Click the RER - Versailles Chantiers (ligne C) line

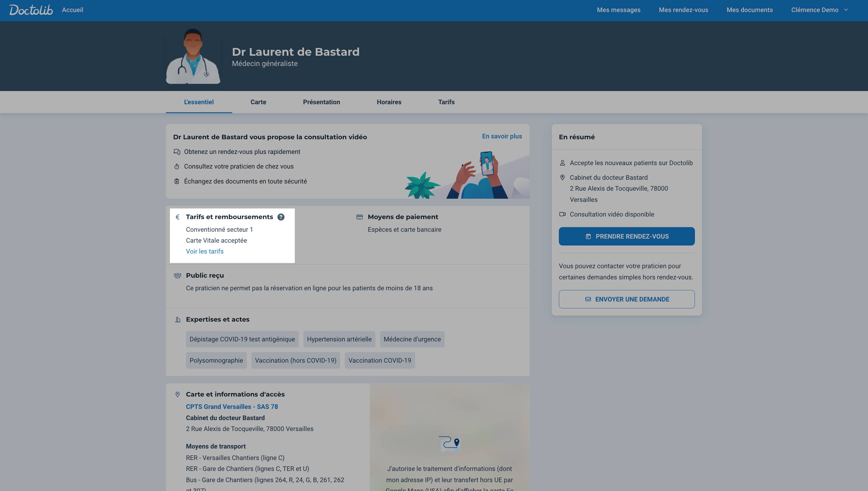235,458
